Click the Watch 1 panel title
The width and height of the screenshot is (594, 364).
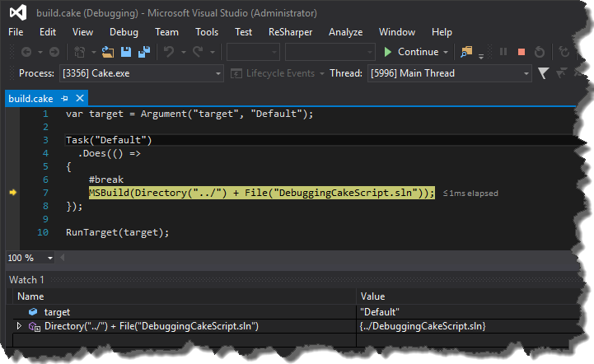pyautogui.click(x=26, y=280)
